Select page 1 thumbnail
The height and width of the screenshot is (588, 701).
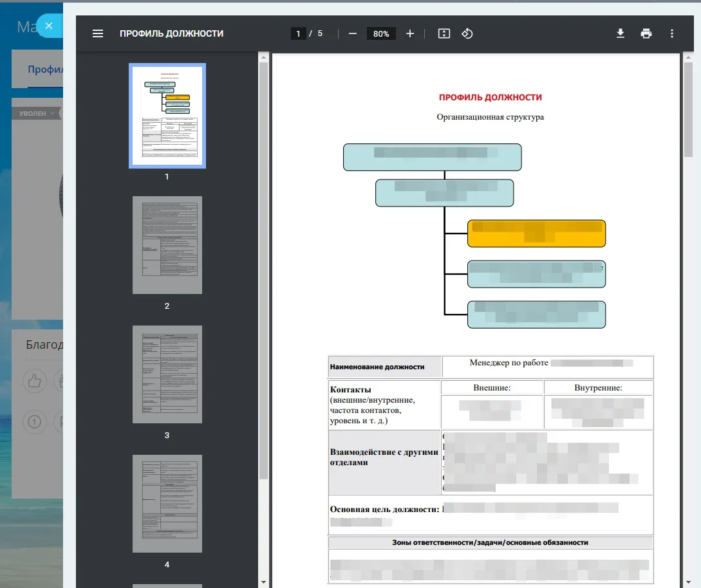point(167,116)
